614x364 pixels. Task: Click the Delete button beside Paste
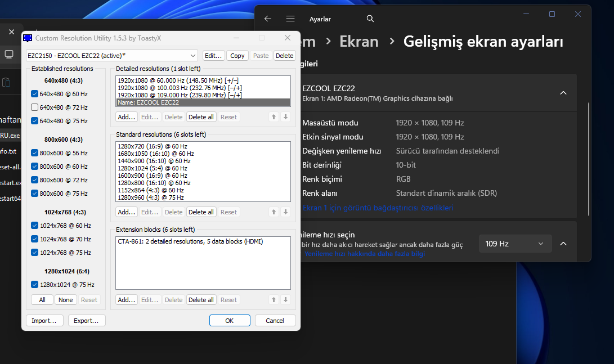pos(284,56)
